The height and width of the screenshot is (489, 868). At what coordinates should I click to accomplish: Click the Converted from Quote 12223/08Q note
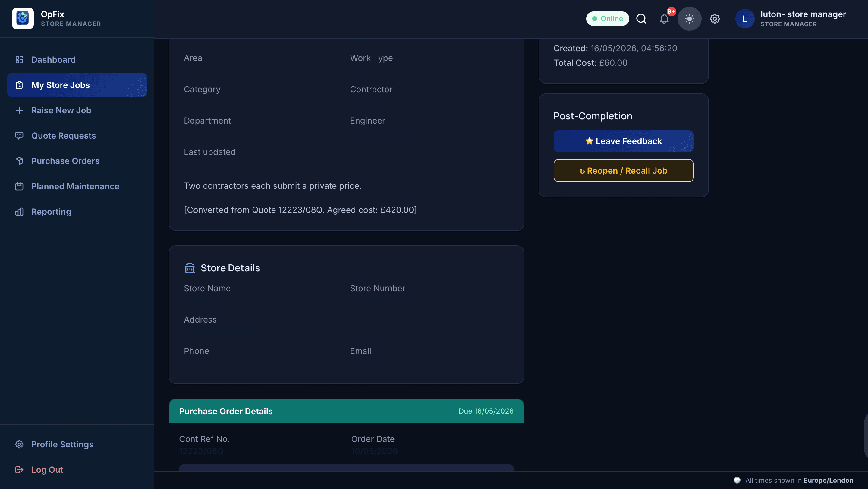click(300, 210)
